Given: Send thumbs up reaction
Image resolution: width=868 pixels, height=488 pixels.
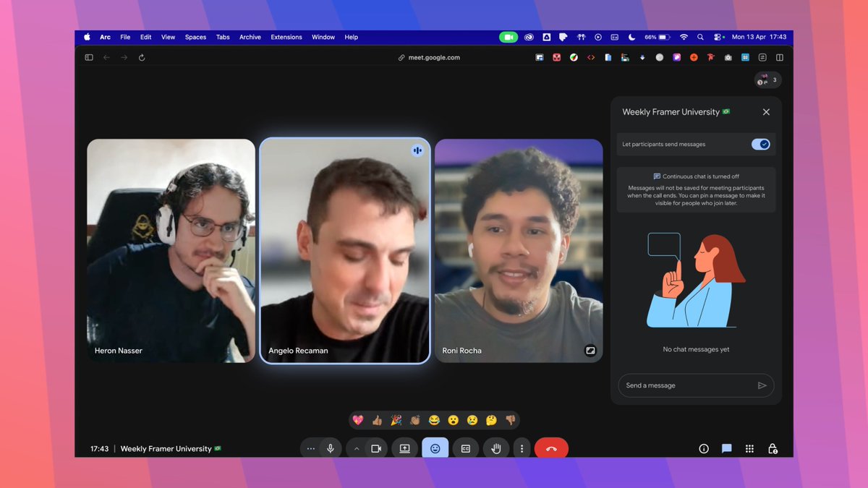Looking at the screenshot, I should point(377,420).
